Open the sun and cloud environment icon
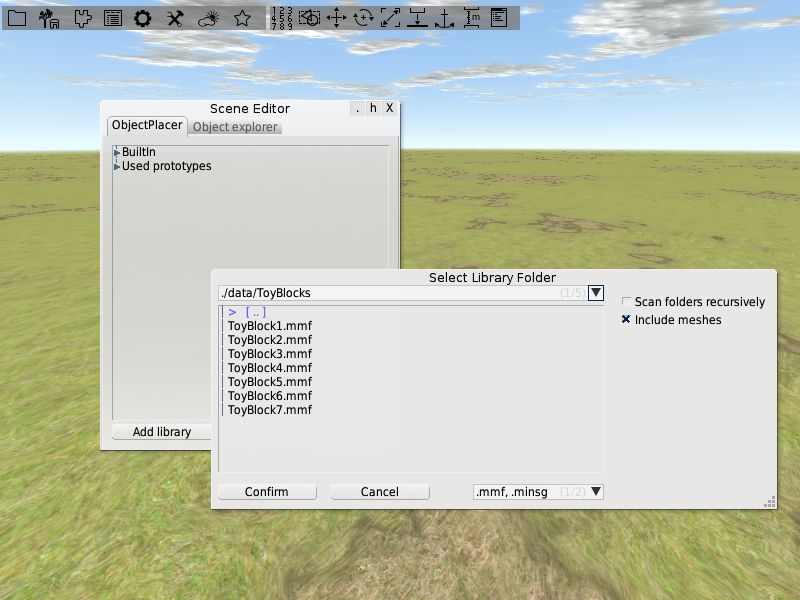The width and height of the screenshot is (800, 600). [x=206, y=16]
